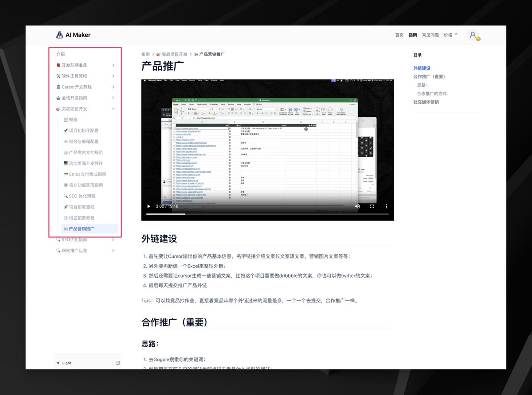Jump to 合作推广（重要） in contents
This screenshot has width=532, height=395.
point(429,77)
